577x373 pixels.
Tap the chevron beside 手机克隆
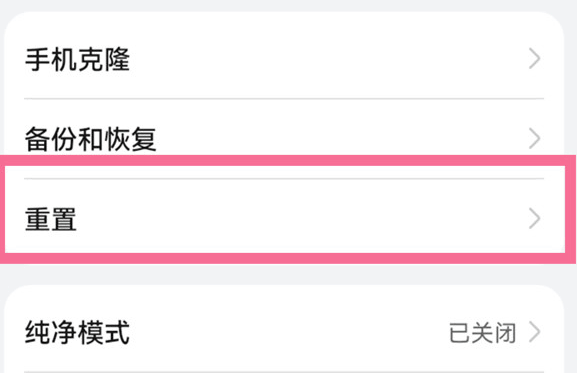pos(535,58)
